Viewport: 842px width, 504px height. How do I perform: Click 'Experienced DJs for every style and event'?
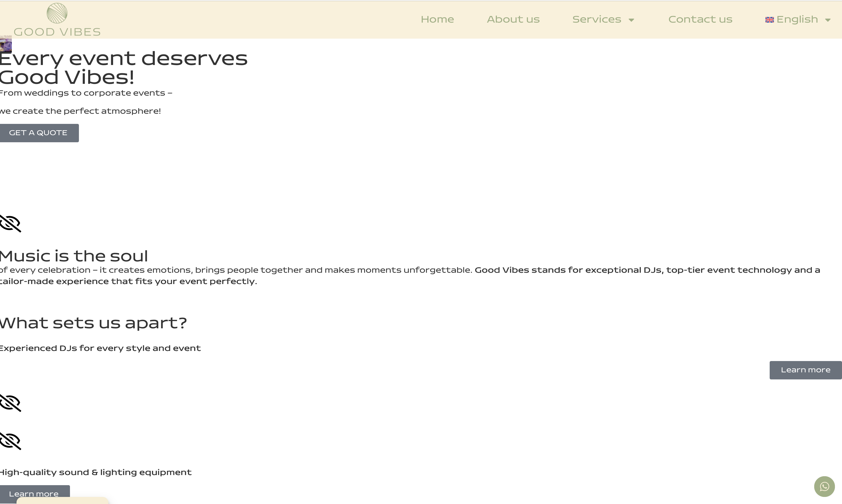(x=100, y=348)
